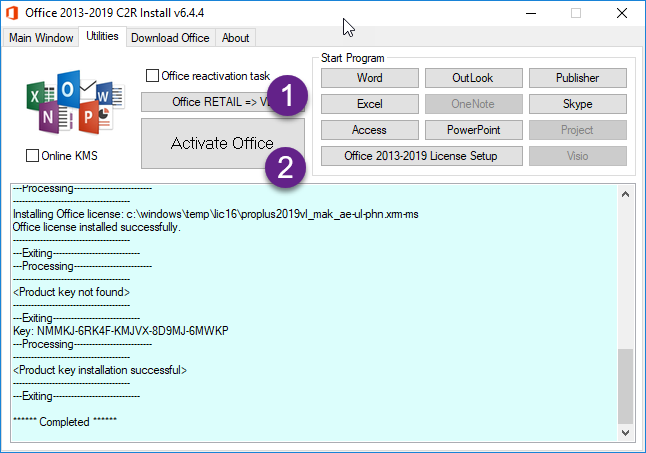Toggle the Online KMS checkbox
The height and width of the screenshot is (453, 646).
pyautogui.click(x=32, y=156)
